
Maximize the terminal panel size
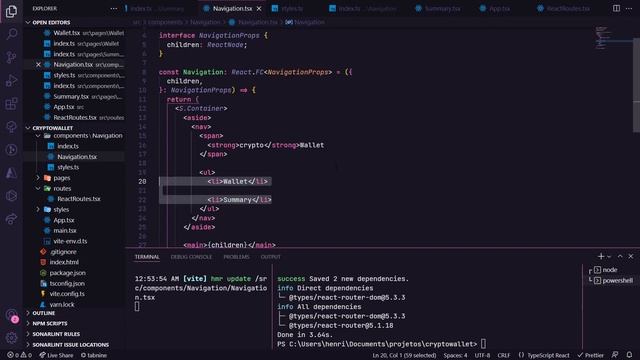click(620, 256)
